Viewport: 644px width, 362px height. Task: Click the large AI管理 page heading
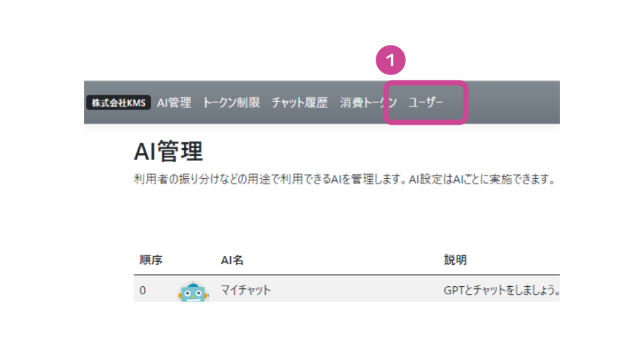pyautogui.click(x=168, y=151)
